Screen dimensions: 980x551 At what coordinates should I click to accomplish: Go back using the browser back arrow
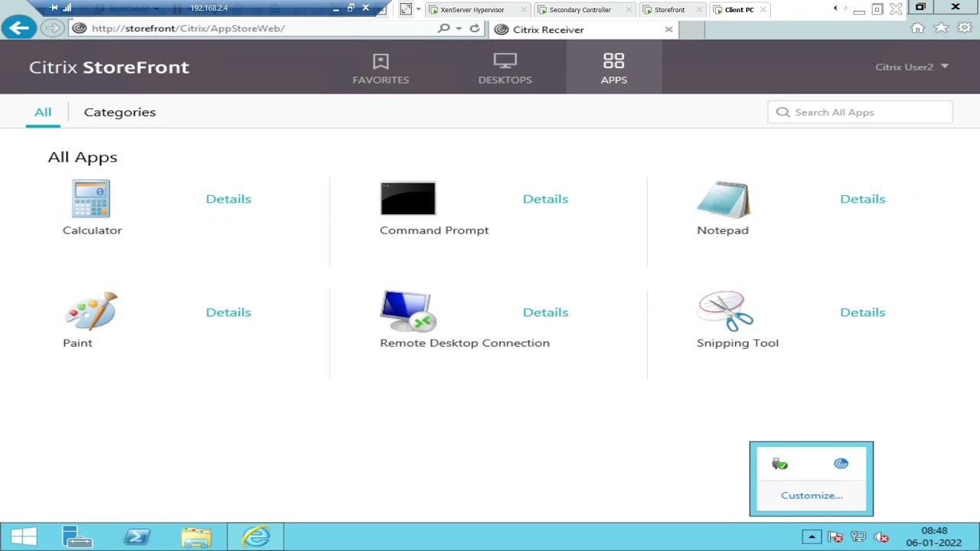click(x=19, y=28)
